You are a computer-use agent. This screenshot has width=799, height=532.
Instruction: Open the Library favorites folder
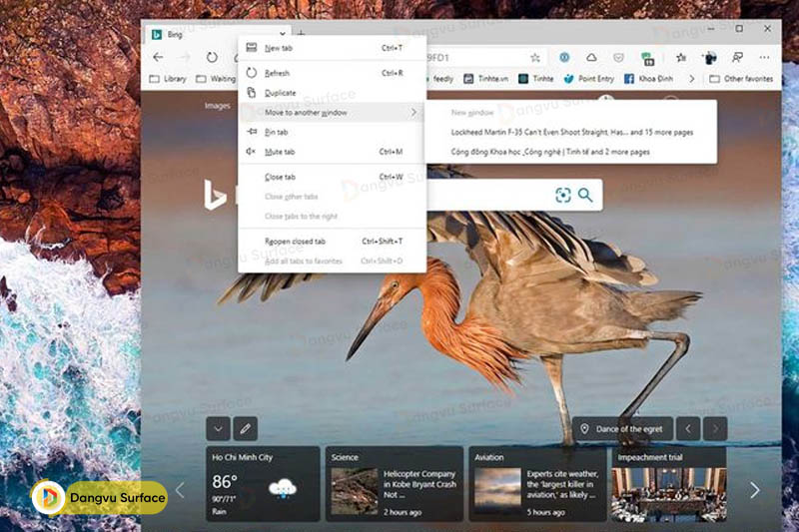click(x=168, y=79)
